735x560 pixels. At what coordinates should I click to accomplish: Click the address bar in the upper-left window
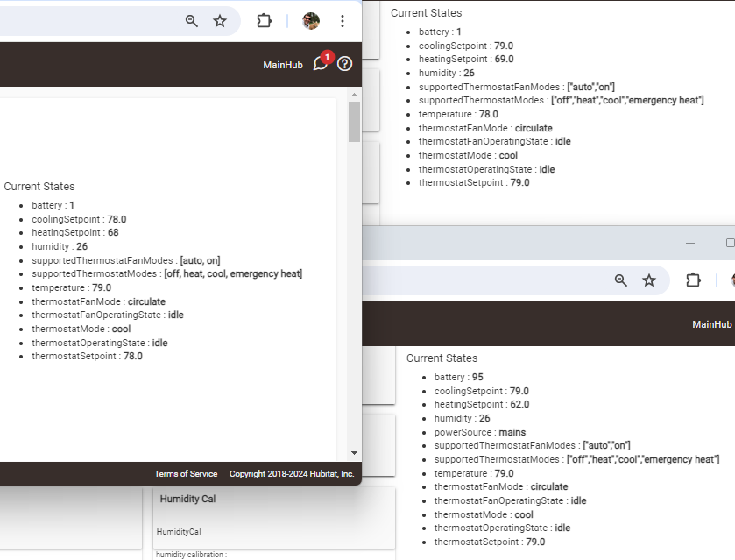point(88,21)
